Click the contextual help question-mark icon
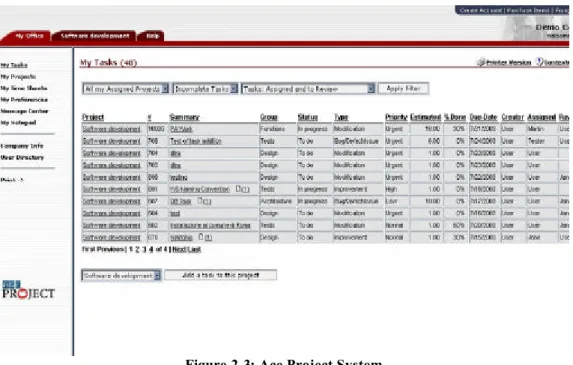Screen dimensions: 573x365 pyautogui.click(x=539, y=62)
